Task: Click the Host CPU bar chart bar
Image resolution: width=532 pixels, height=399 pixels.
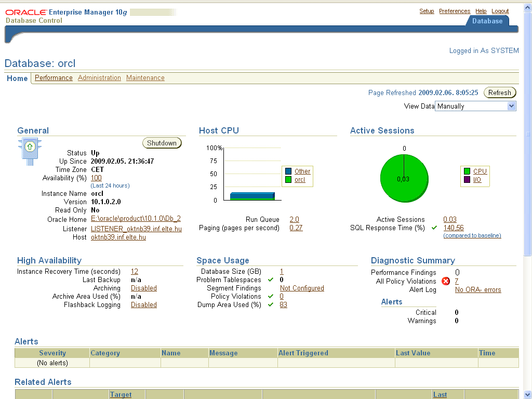Action: tap(252, 196)
